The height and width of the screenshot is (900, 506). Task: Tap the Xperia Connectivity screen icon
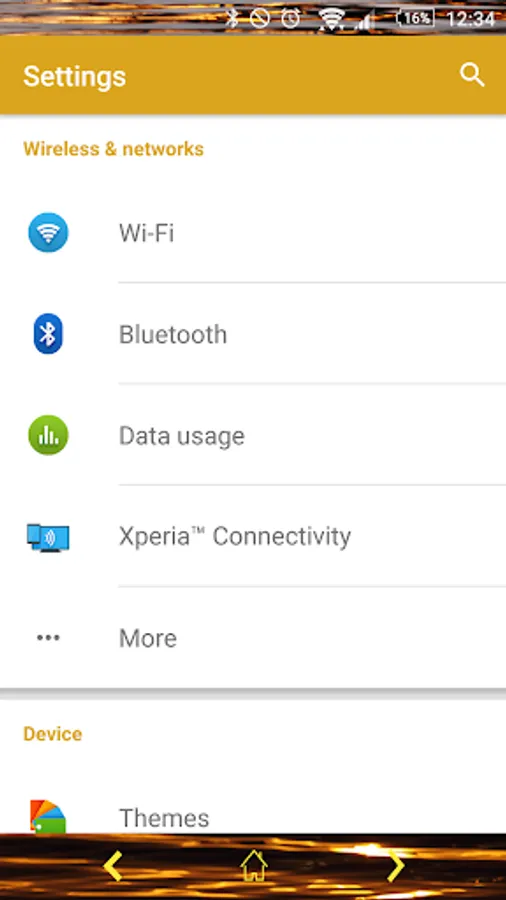(48, 537)
